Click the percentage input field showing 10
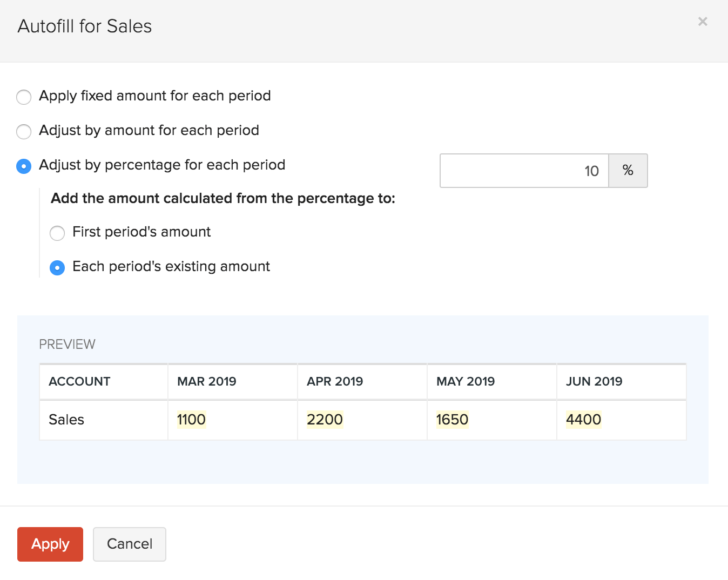 point(524,171)
